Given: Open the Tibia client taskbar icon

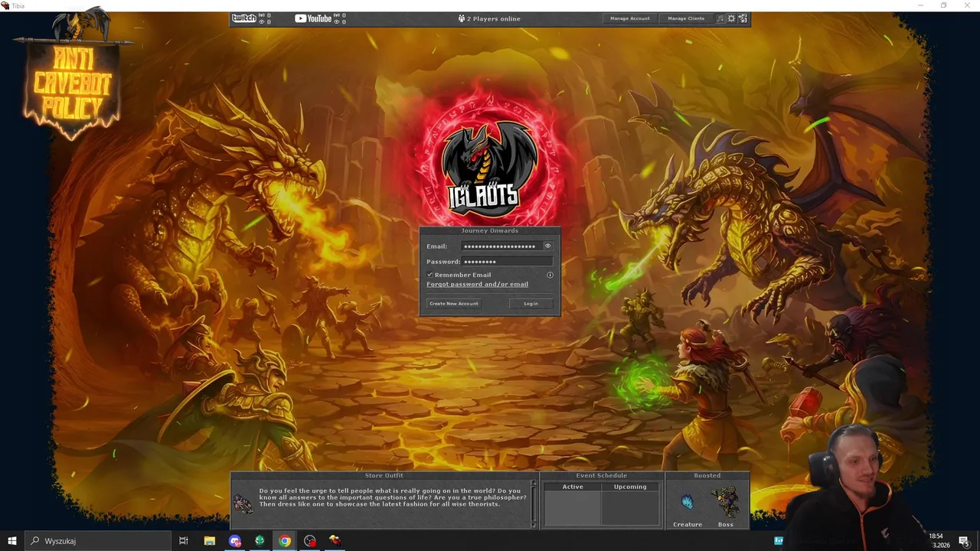Looking at the screenshot, I should click(335, 541).
